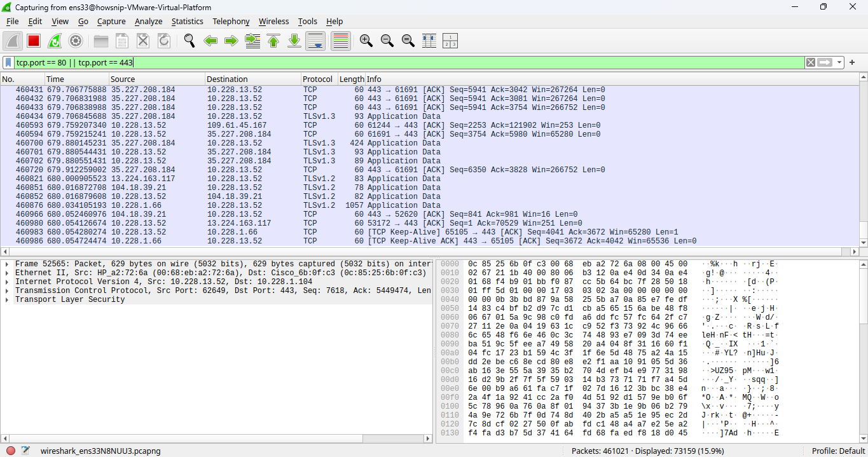Open expert information red circle in status bar
This screenshot has width=868, height=457.
tap(10, 451)
